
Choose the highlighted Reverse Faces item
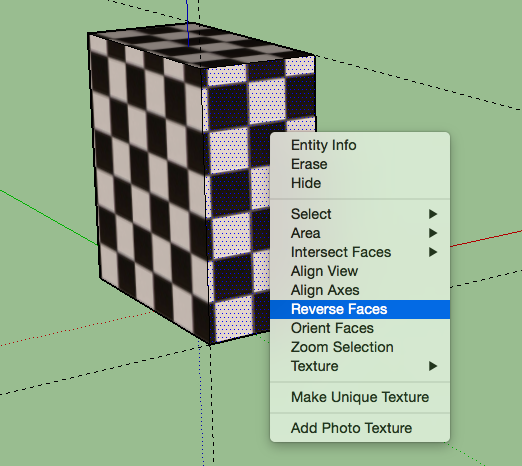[360, 309]
